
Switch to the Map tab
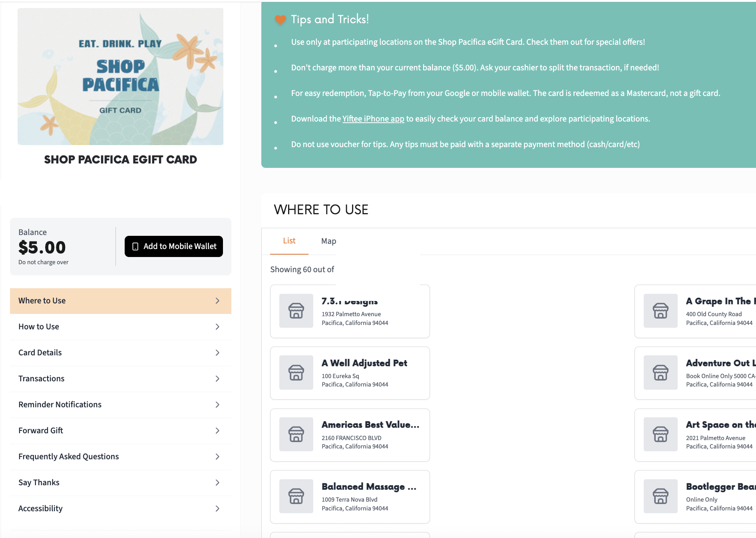328,241
